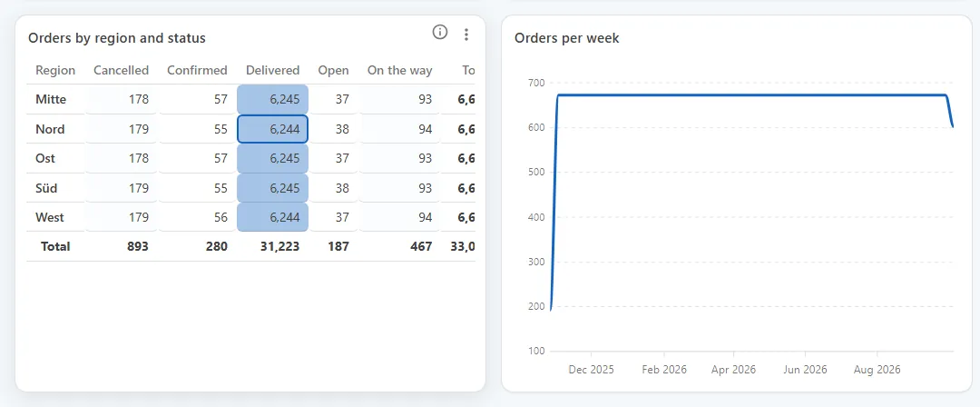Select Nord region row label
This screenshot has width=980, height=407.
click(x=50, y=129)
